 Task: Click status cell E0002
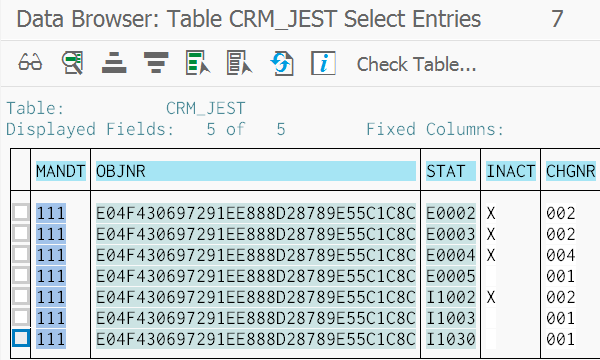tap(451, 213)
